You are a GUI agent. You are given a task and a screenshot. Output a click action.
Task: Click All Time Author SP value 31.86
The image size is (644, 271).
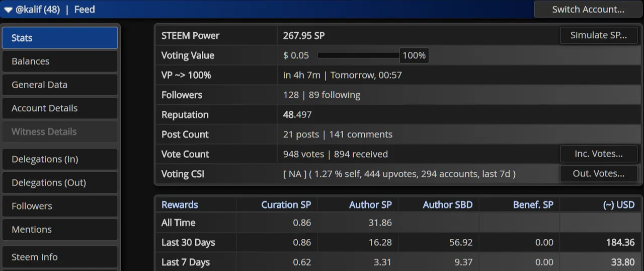coord(380,223)
